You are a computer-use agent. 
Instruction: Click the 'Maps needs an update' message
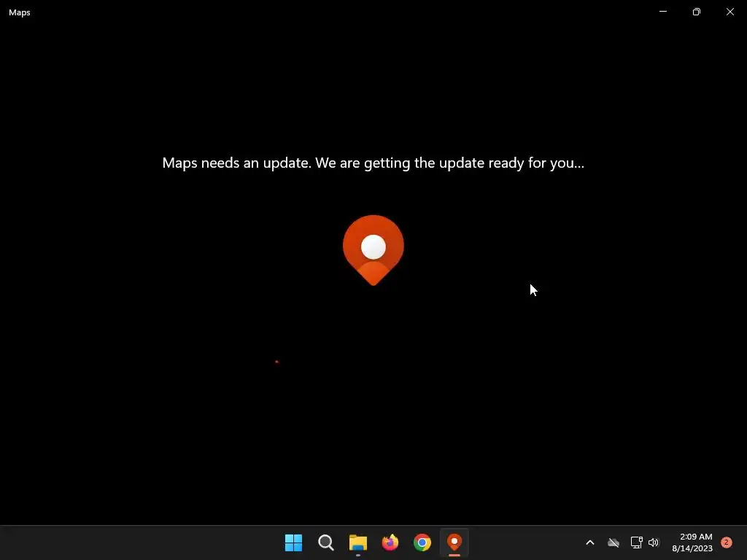(x=373, y=163)
